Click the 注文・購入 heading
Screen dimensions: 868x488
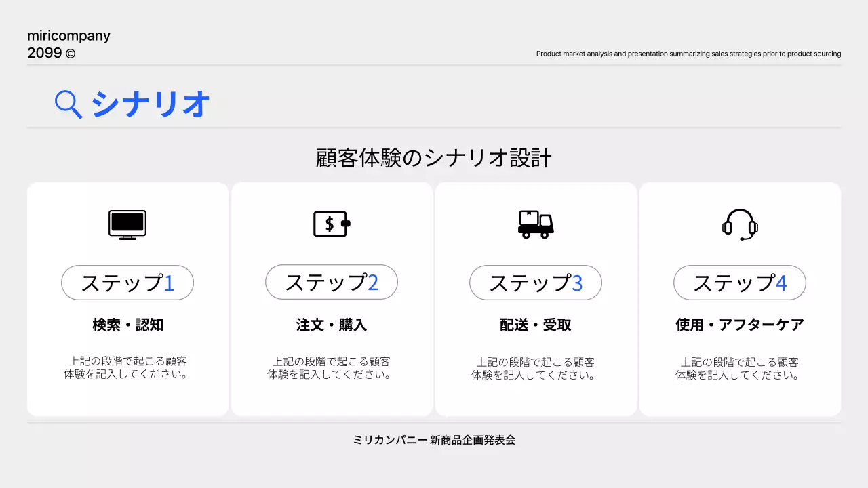332,325
